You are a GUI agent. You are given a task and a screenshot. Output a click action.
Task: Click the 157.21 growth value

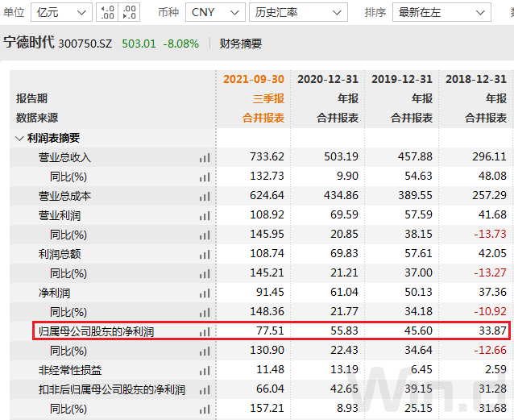coord(267,408)
